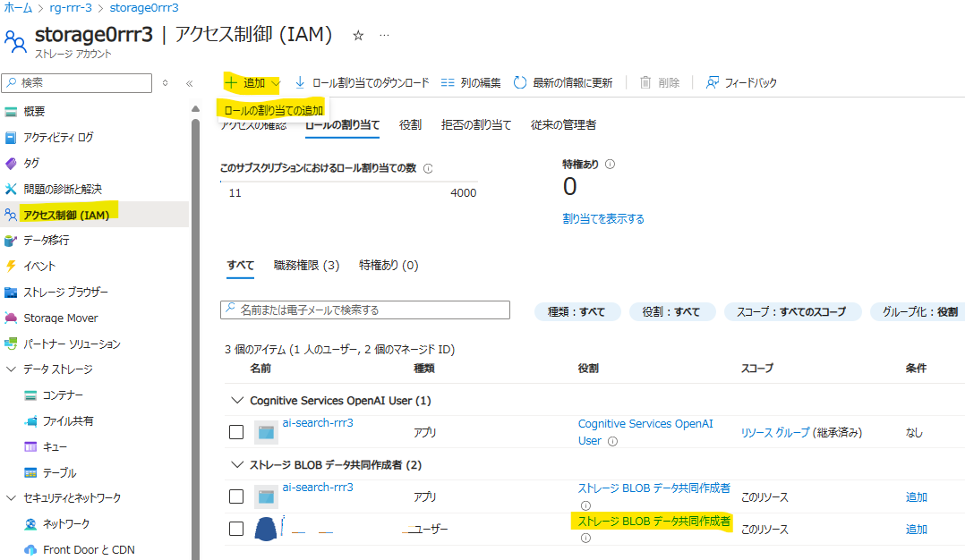The image size is (965, 560).
Task: Focus the 名前または電子メールで検索する field
Action: pyautogui.click(x=365, y=310)
